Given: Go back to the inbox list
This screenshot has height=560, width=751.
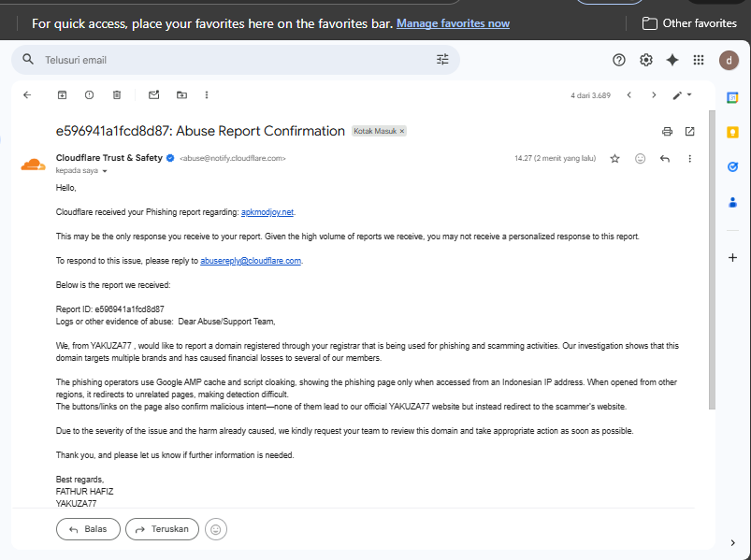Looking at the screenshot, I should coord(27,94).
